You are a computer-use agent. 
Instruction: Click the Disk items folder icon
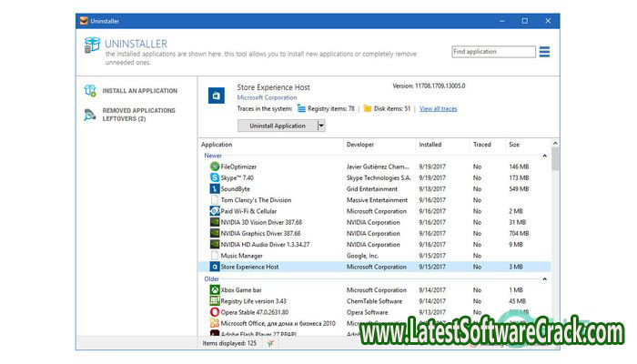coord(368,108)
